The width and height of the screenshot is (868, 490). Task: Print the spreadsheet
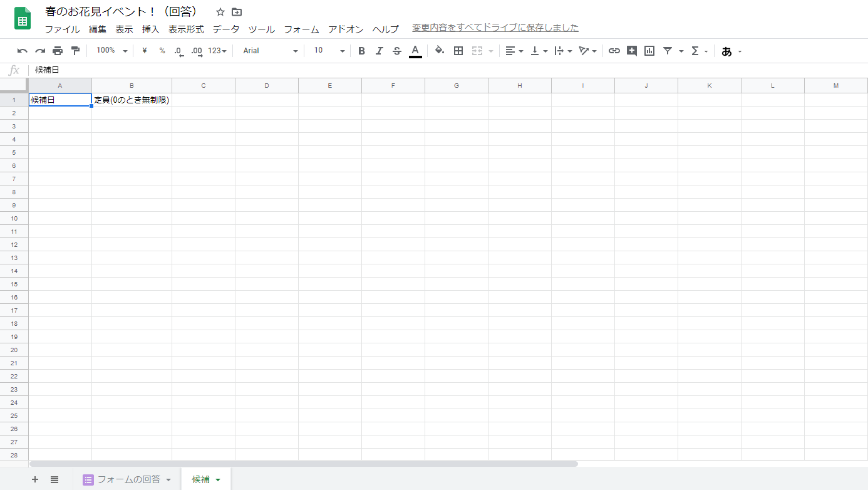coord(58,51)
